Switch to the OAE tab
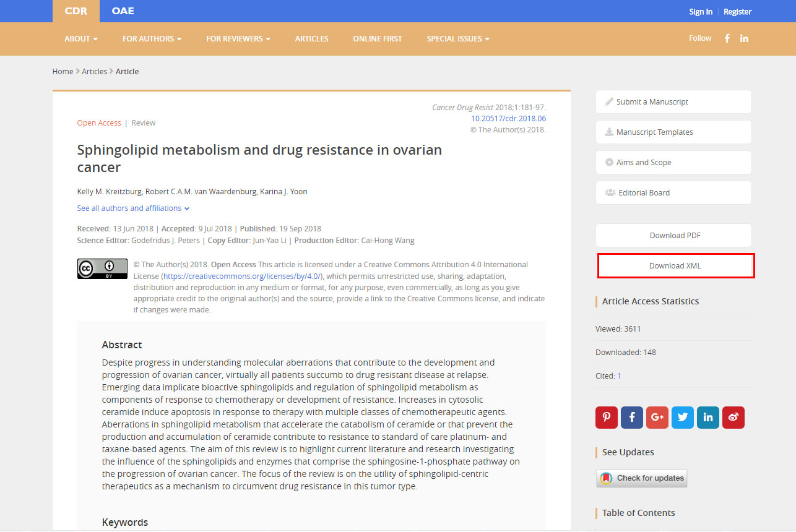The height and width of the screenshot is (532, 796). click(x=123, y=11)
